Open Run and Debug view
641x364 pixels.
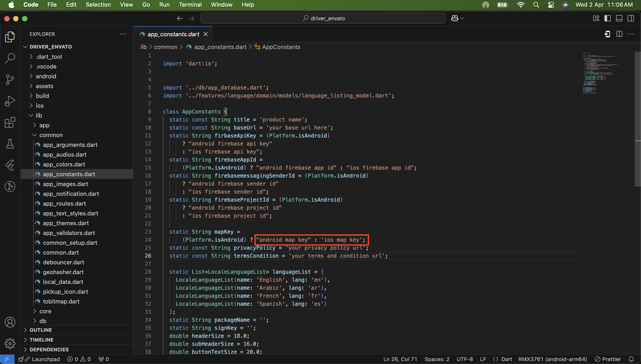(x=10, y=101)
